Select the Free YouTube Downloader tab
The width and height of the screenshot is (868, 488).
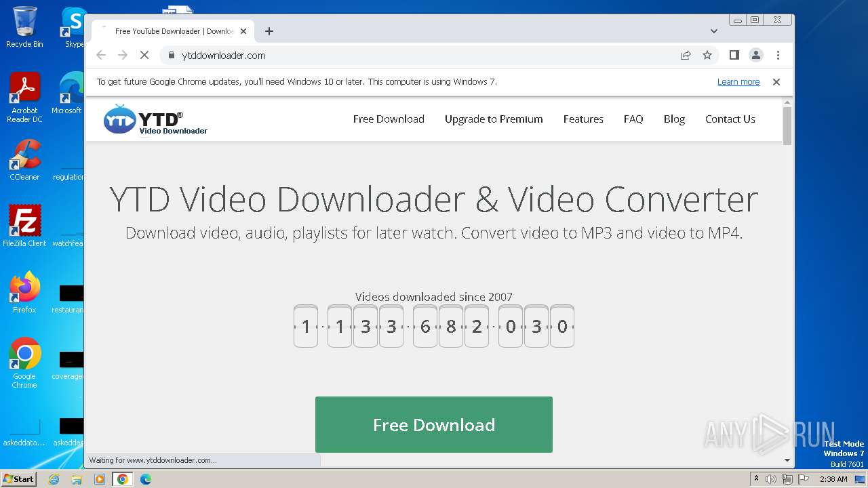point(173,31)
